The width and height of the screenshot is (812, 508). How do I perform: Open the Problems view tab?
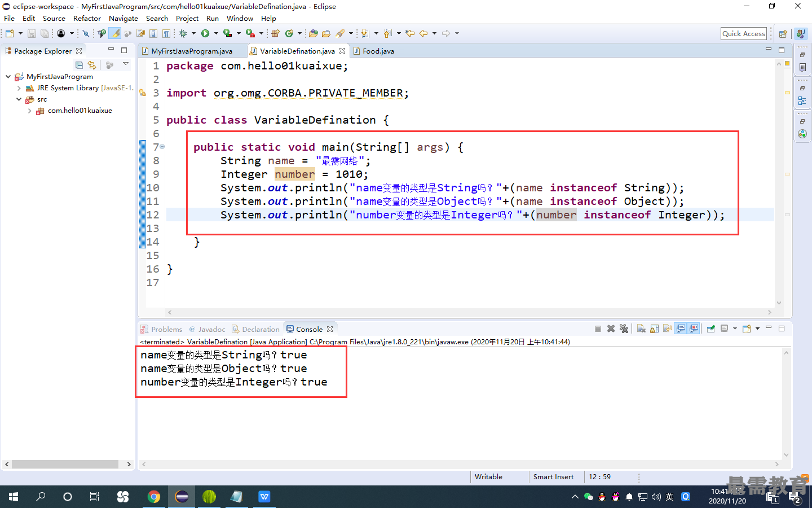[161, 329]
